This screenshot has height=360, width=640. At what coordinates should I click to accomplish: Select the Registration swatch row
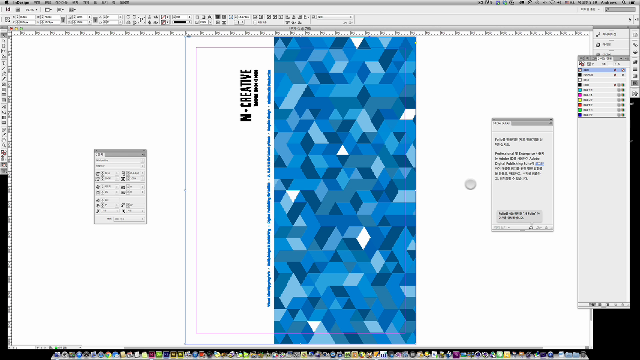(602, 75)
